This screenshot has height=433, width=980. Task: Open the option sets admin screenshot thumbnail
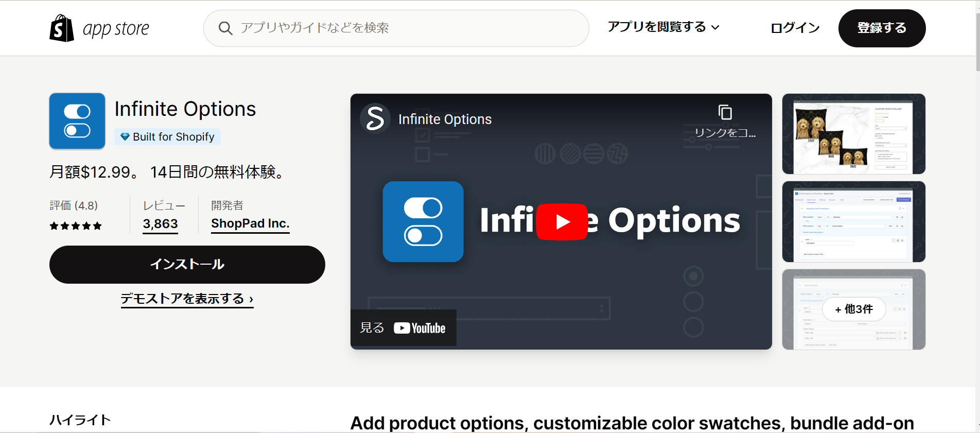coord(853,222)
